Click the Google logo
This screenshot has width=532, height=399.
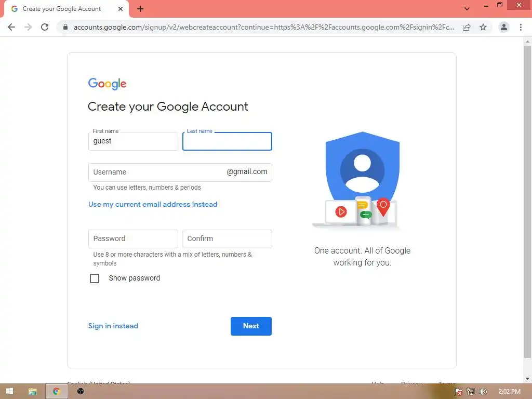coord(107,84)
